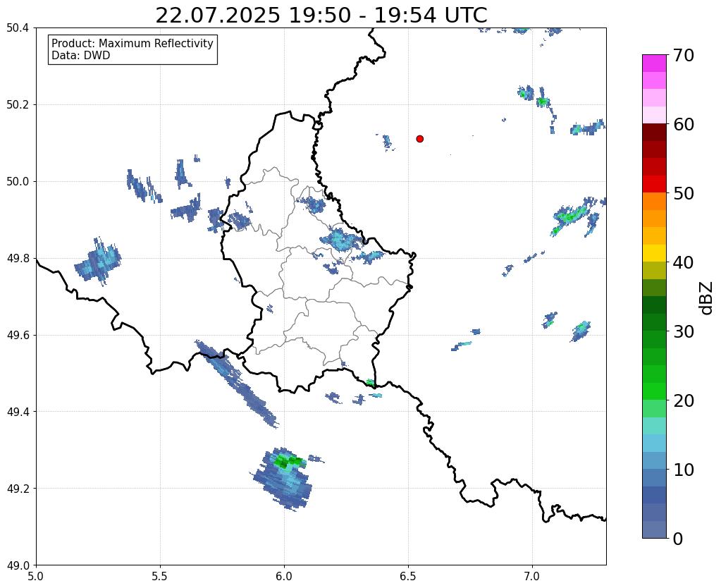Click the colorbar tick label 60
Screen dimensions: 721x588
(x=684, y=124)
